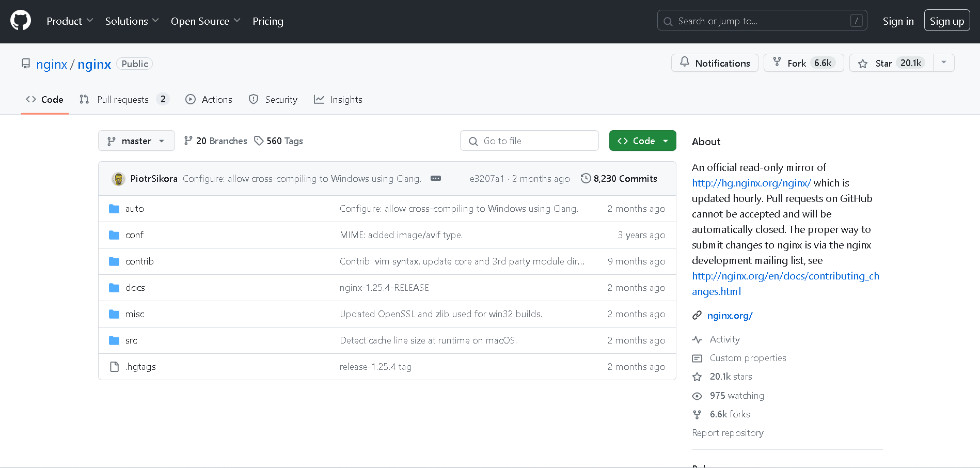Open the nginx.org/ website link
Image resolution: width=980 pixels, height=468 pixels.
730,316
